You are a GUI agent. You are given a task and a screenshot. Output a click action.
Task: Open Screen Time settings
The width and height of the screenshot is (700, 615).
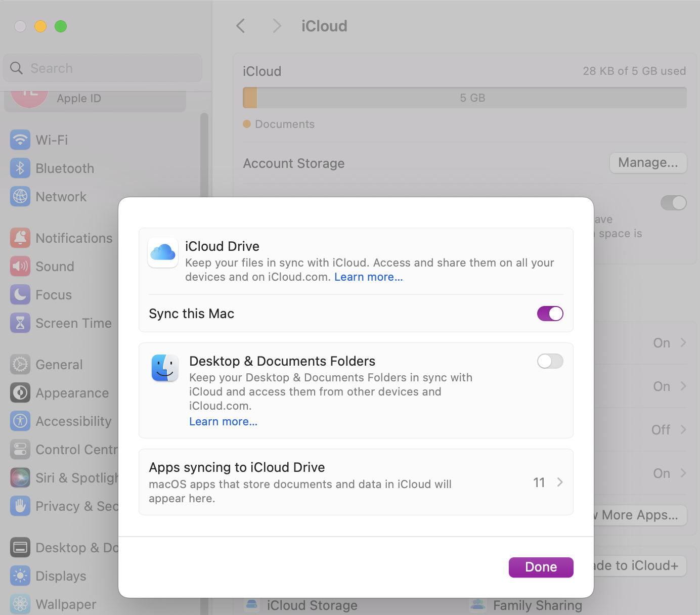[x=74, y=323]
